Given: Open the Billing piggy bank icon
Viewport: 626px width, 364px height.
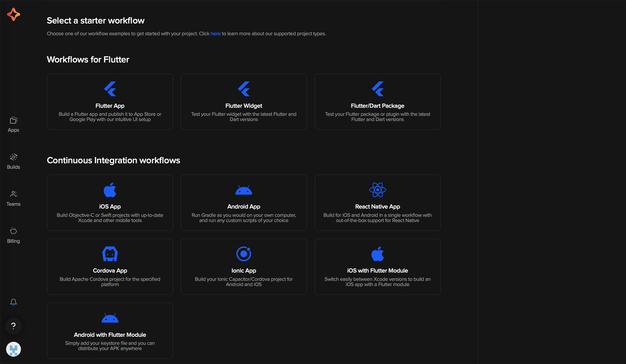Looking at the screenshot, I should (13, 231).
